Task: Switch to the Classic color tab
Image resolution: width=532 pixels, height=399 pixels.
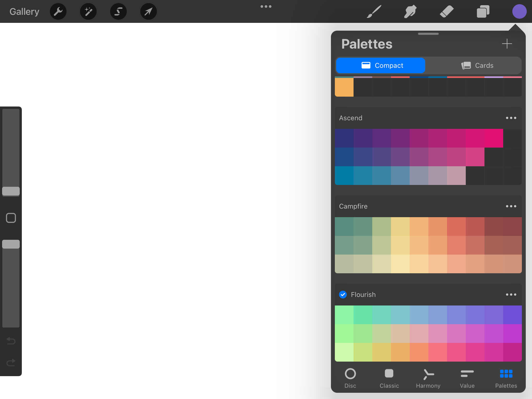Action: click(389, 378)
